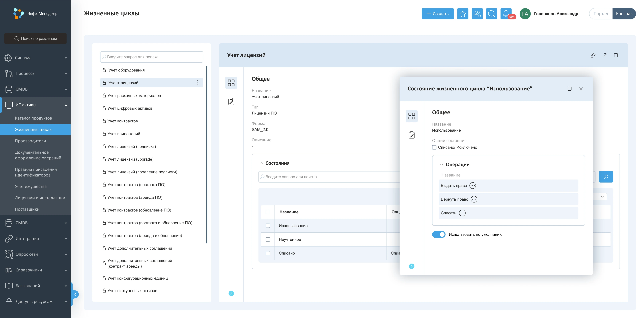Image resolution: width=644 pixels, height=318 pixels.
Task: Click three-dot icon next to Выдать право
Action: pyautogui.click(x=472, y=186)
